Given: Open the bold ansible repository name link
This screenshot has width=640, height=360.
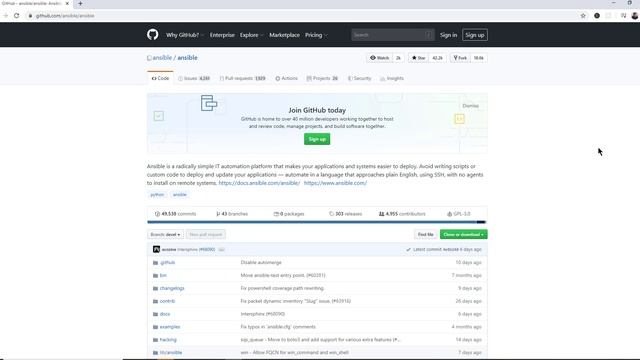Looking at the screenshot, I should coord(187,58).
